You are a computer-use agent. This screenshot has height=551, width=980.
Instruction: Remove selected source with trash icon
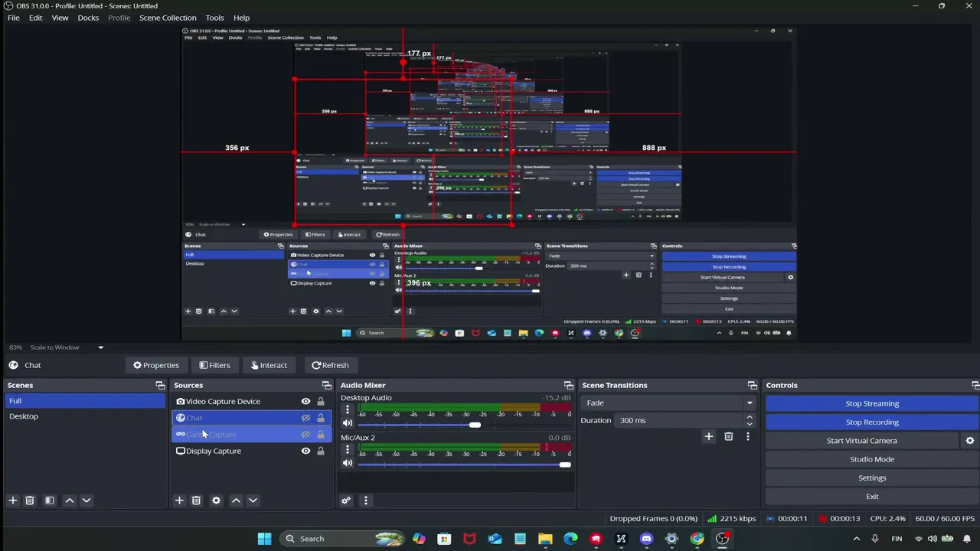196,500
